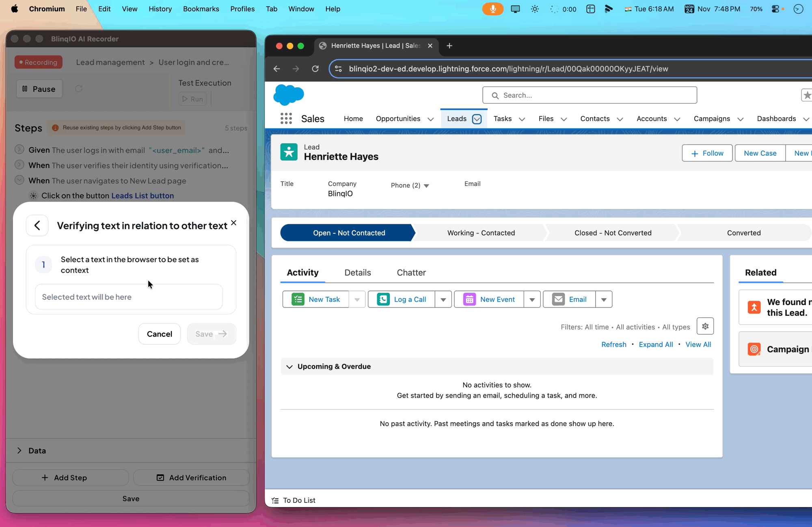Switch to the Details tab
Image resolution: width=812 pixels, height=527 pixels.
tap(357, 273)
